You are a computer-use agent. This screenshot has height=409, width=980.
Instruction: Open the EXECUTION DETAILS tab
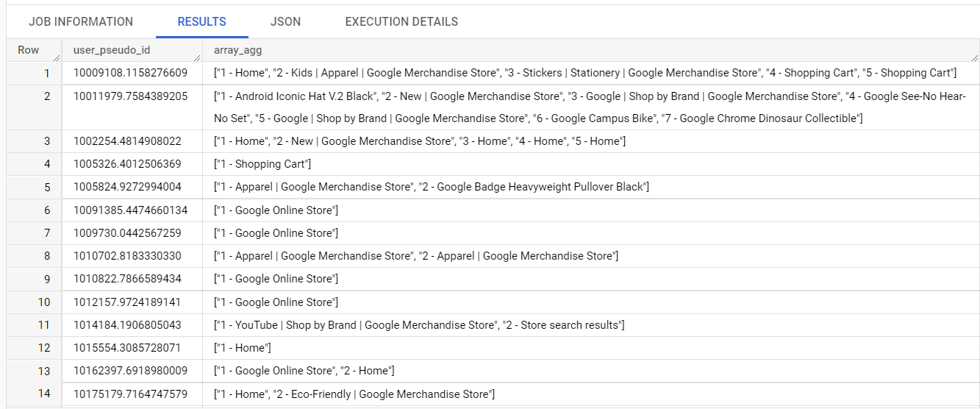click(x=401, y=21)
